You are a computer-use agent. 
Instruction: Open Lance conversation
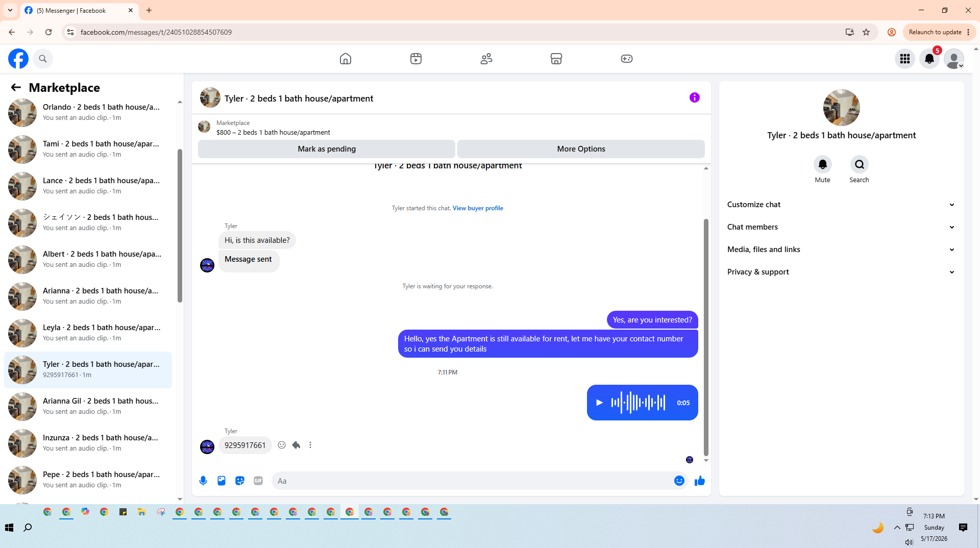coord(88,186)
